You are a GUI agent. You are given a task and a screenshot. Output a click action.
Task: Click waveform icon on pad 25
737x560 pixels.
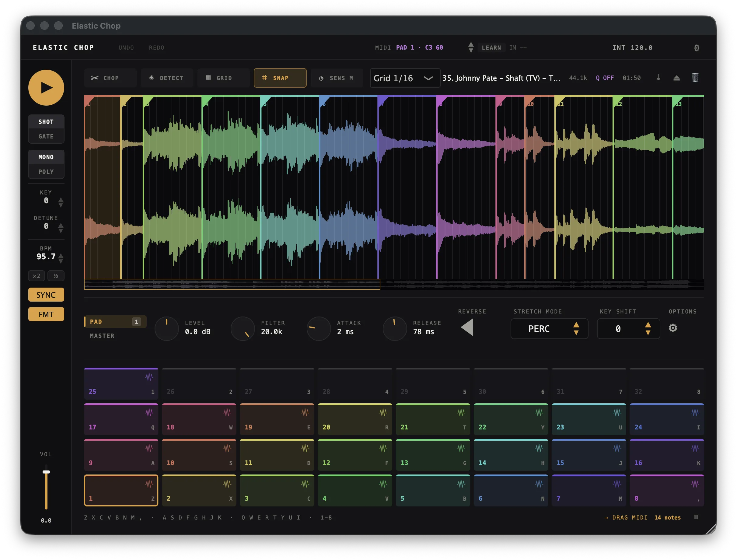(149, 377)
